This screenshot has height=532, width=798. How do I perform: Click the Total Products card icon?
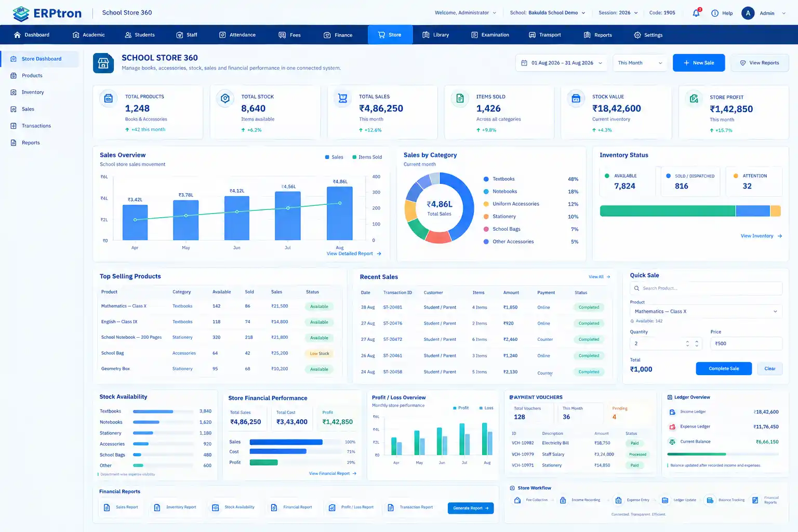pos(109,98)
